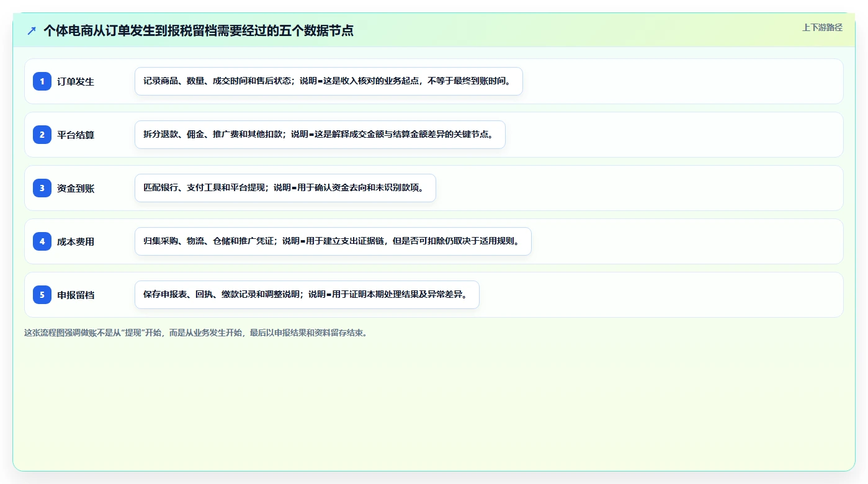Screen dimensions: 868x484
Task: Click the step 5 number badge
Action: coord(42,295)
